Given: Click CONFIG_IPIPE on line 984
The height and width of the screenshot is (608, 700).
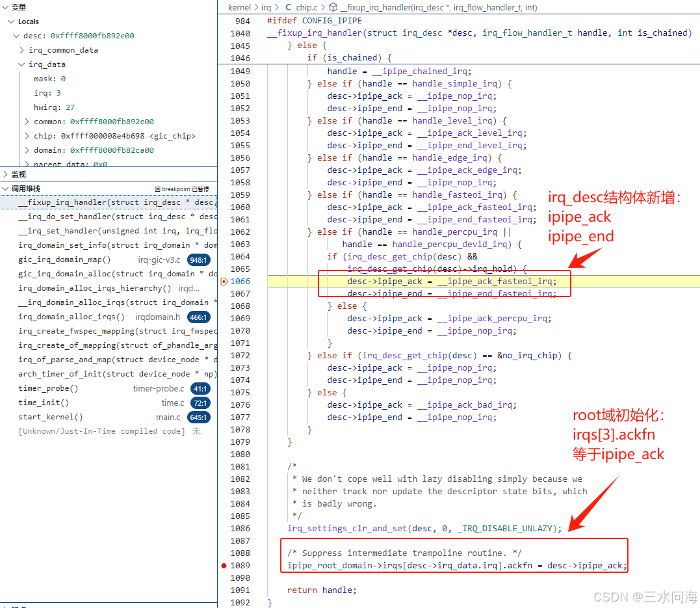Looking at the screenshot, I should click(x=331, y=21).
